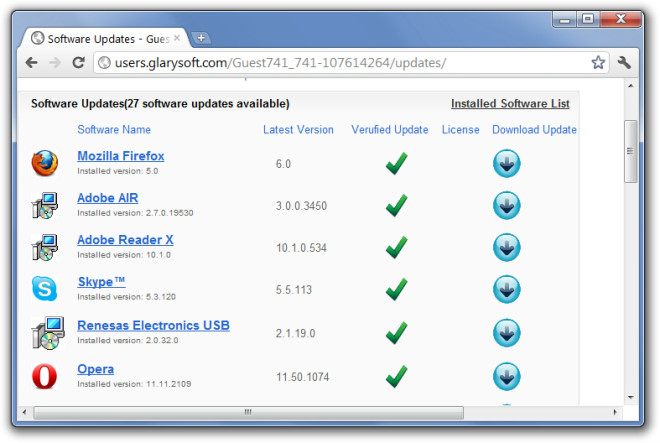Sort by Latest Version column header

click(x=298, y=130)
